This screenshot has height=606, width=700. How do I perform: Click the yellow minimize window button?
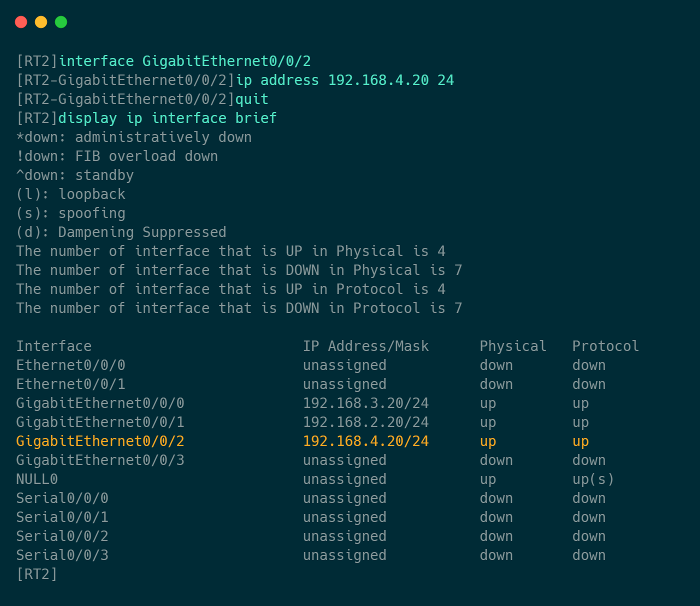click(x=41, y=22)
